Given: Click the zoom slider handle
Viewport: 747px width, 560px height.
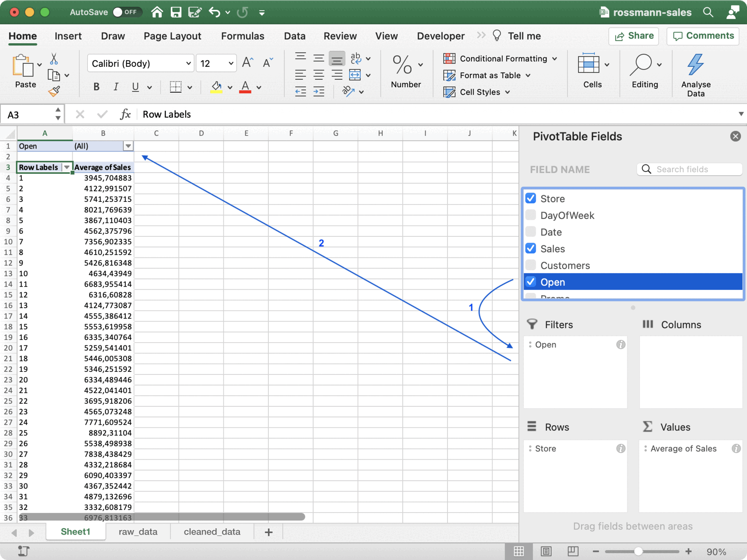Looking at the screenshot, I should coord(638,551).
